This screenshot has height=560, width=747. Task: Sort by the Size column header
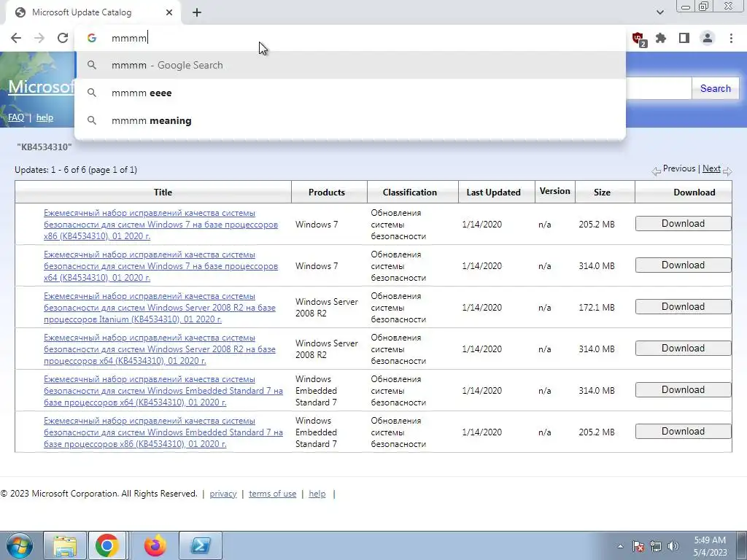602,192
